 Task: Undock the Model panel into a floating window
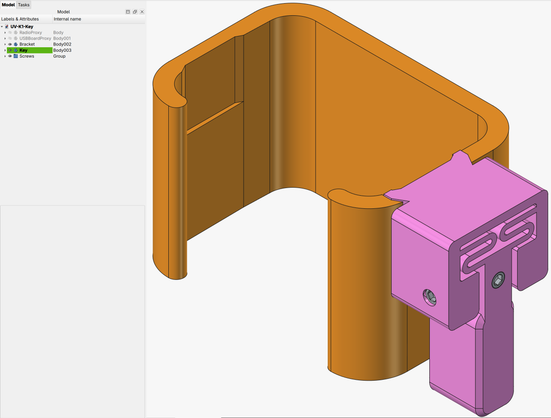click(x=135, y=12)
